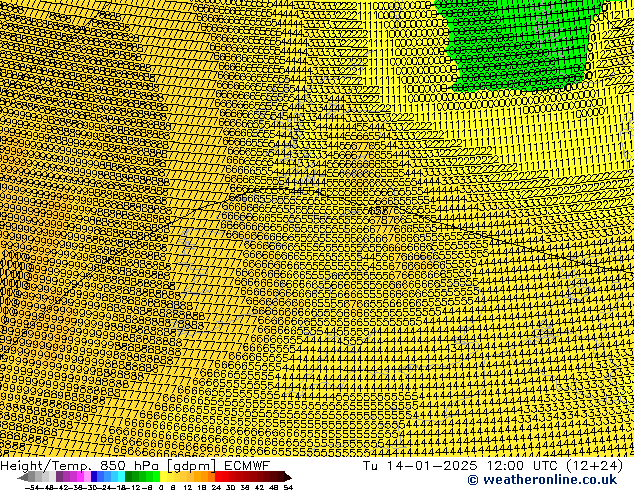Image resolution: width=634 pixels, height=490 pixels.
Task: Click the '850 hPa' pressure level label
Action: (129, 466)
